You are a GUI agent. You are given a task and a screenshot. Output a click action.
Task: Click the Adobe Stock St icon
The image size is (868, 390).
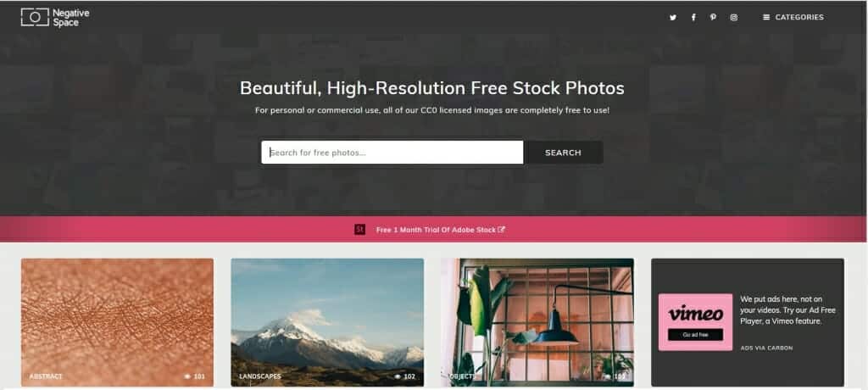359,230
